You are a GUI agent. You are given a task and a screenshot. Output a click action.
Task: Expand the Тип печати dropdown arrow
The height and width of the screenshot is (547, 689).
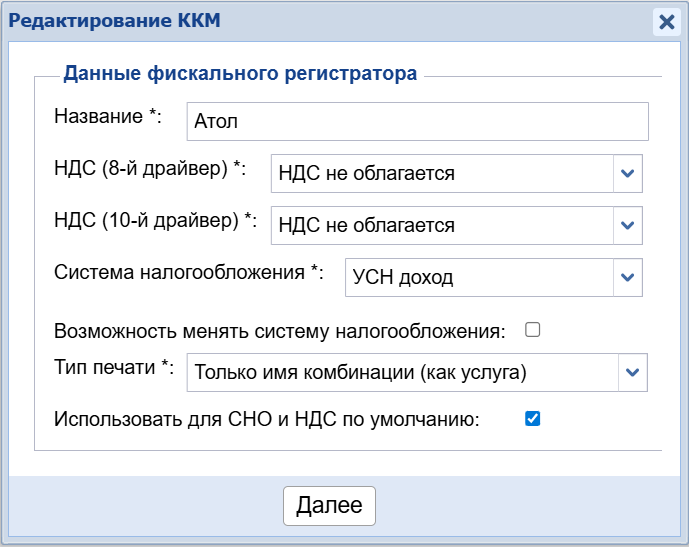(x=632, y=372)
